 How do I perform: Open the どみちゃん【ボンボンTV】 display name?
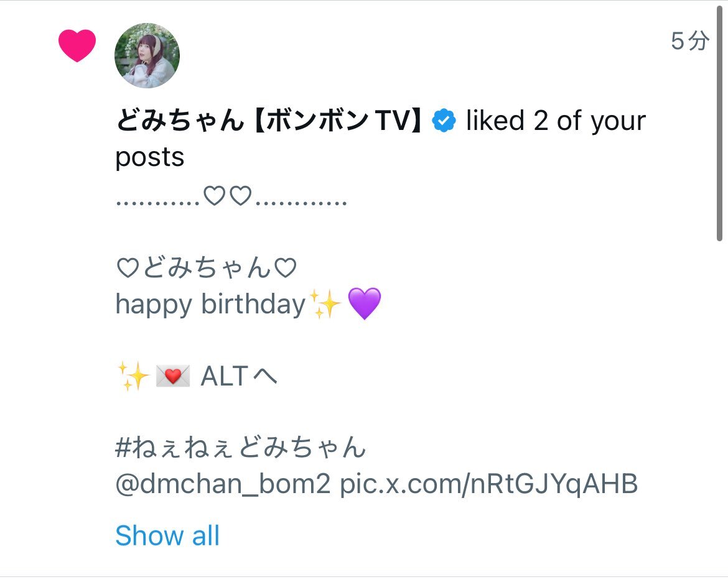tap(269, 121)
